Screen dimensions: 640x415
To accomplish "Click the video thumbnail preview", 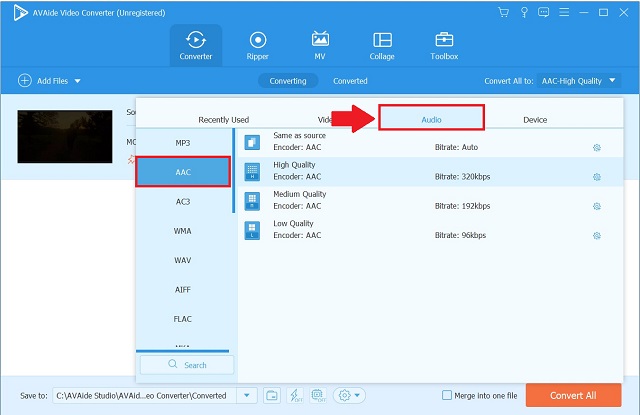I will point(65,136).
